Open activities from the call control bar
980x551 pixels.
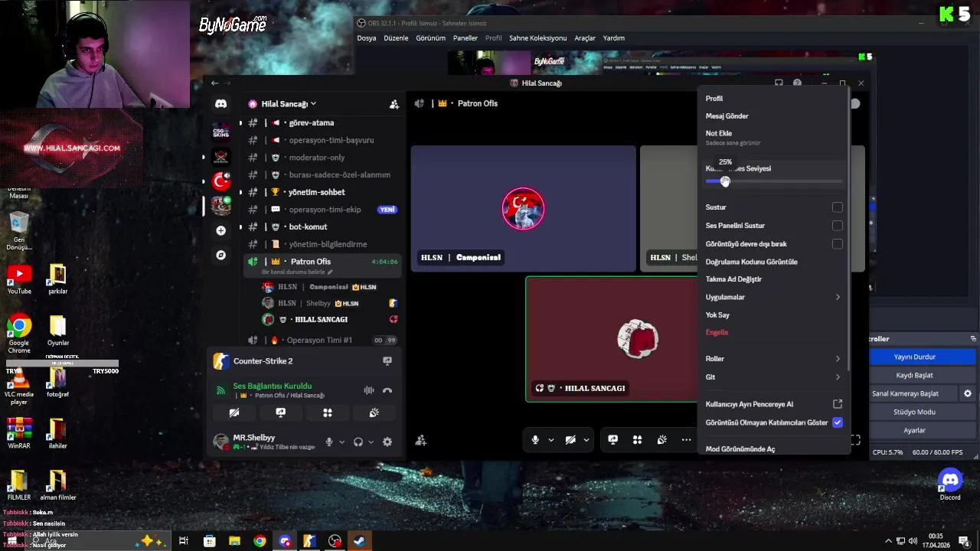pos(637,440)
